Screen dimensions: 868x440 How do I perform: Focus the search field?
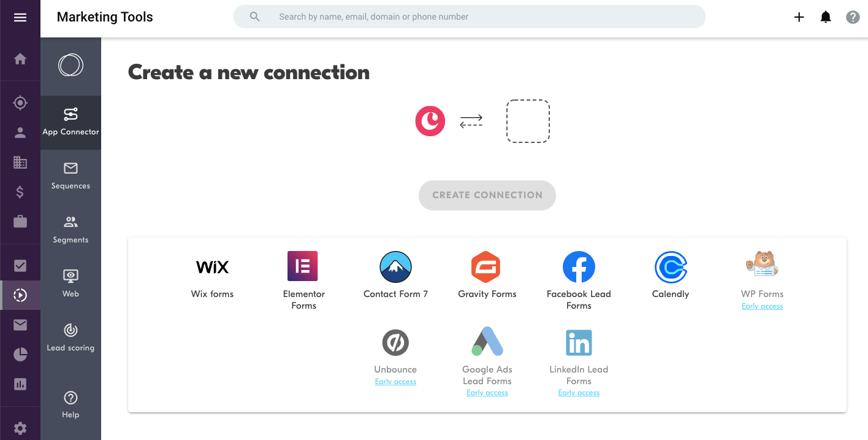(x=470, y=17)
